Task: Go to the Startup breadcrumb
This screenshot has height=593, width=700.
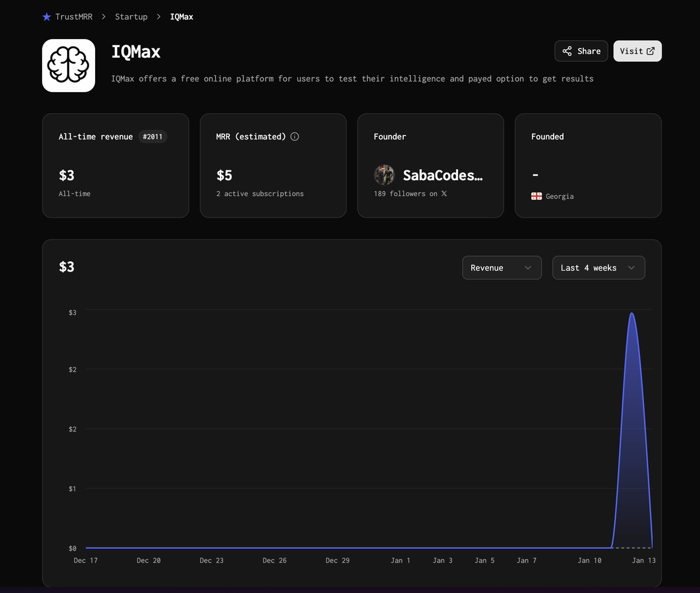Action: pos(131,17)
